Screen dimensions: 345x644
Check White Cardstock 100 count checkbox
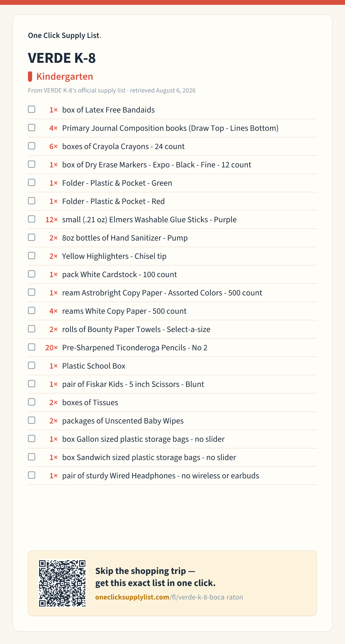pos(32,274)
